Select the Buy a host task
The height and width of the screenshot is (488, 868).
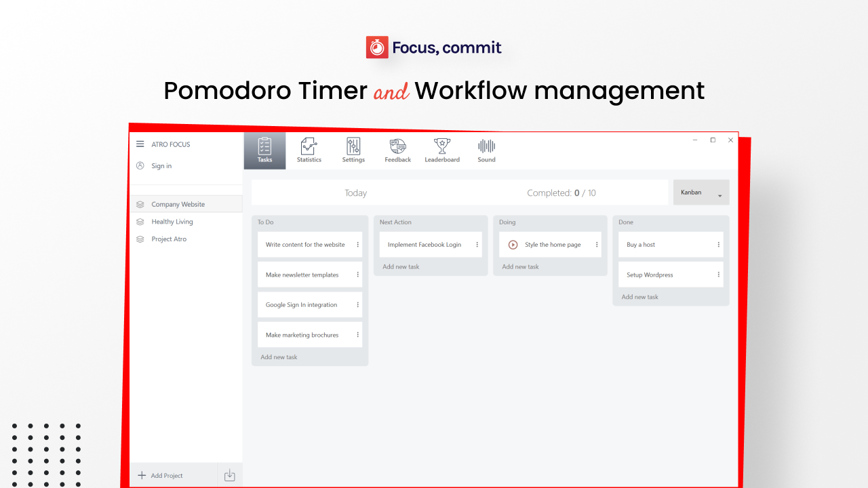tap(671, 245)
